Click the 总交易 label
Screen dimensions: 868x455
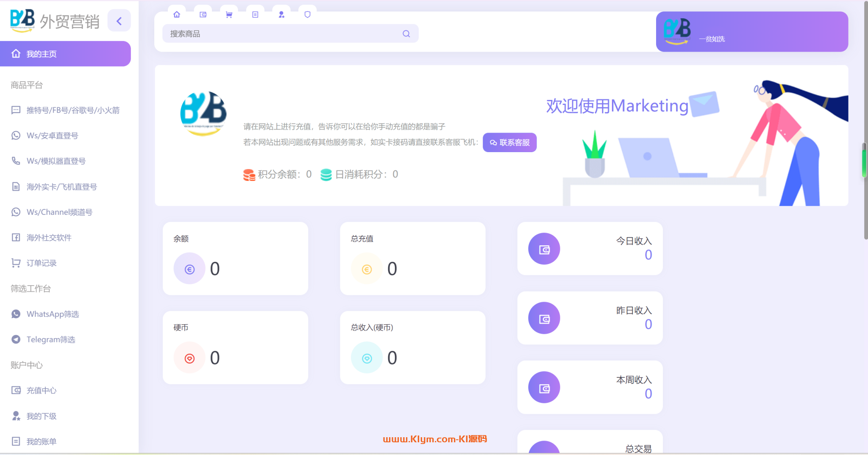pyautogui.click(x=639, y=449)
